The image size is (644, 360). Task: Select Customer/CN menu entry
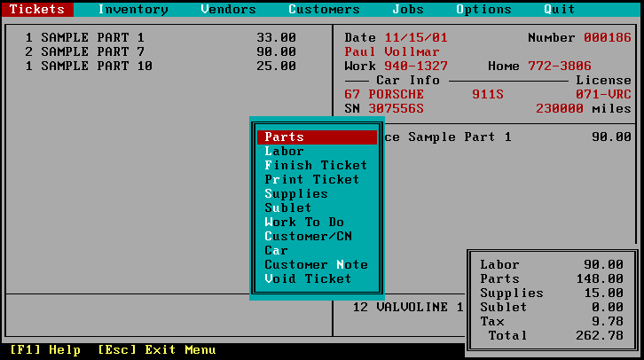(x=308, y=237)
